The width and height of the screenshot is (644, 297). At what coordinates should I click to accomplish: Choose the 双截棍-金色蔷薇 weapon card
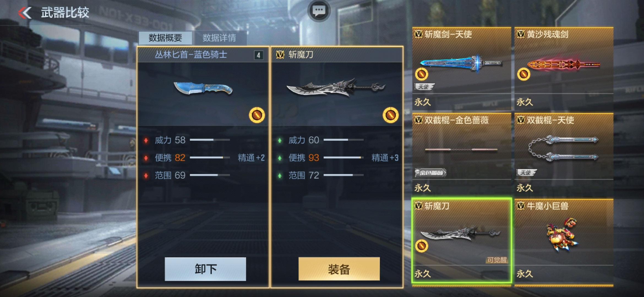point(462,154)
